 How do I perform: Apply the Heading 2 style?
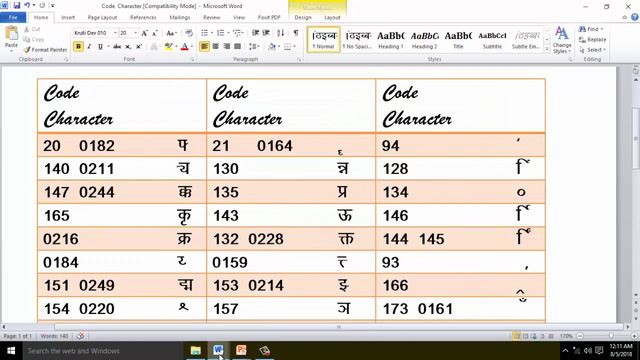(424, 40)
